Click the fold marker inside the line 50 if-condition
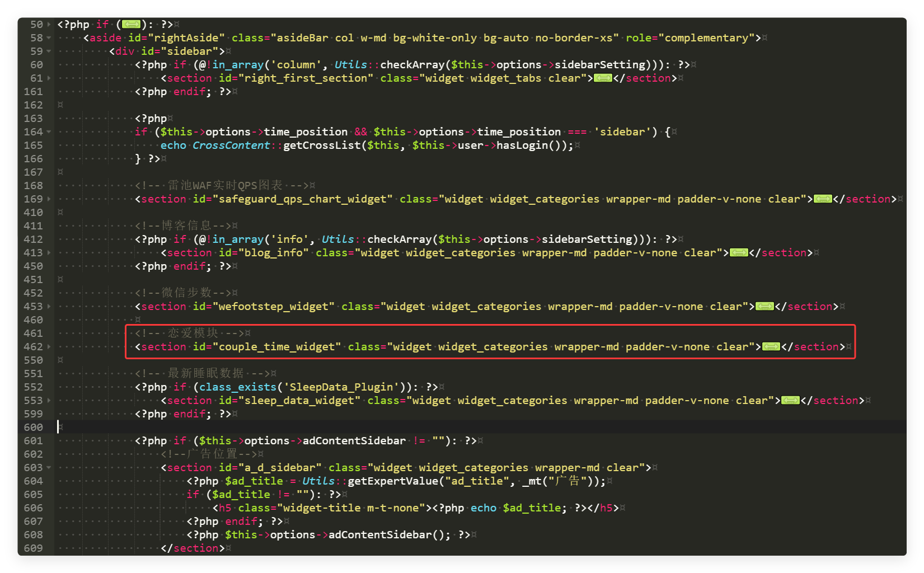 131,25
